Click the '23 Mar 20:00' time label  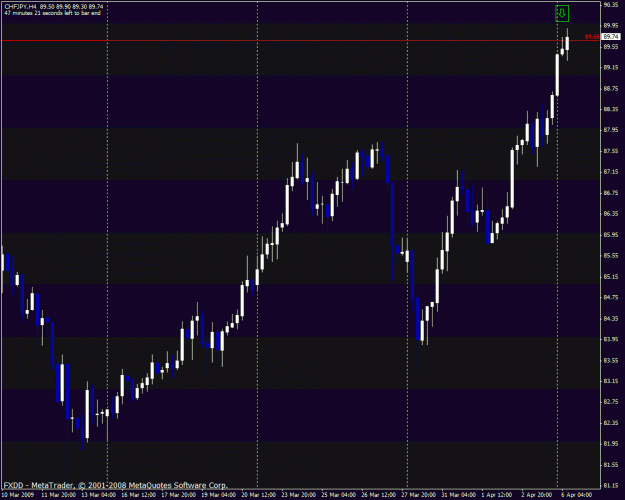coord(299,495)
